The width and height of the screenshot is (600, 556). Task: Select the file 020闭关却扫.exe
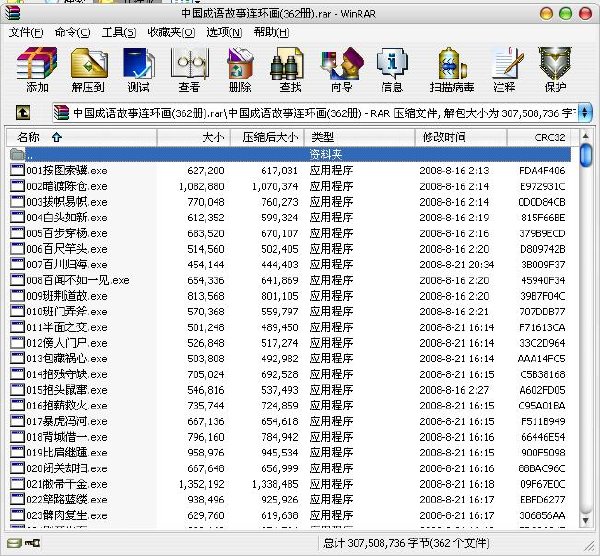coord(67,468)
